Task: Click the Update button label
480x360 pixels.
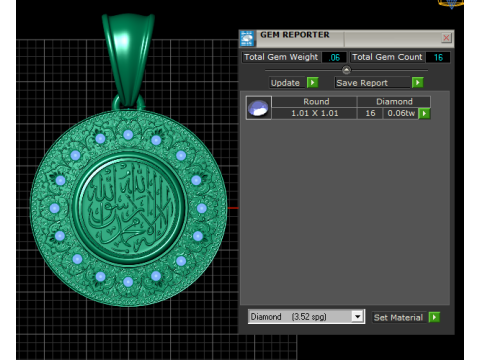Action: click(x=285, y=83)
